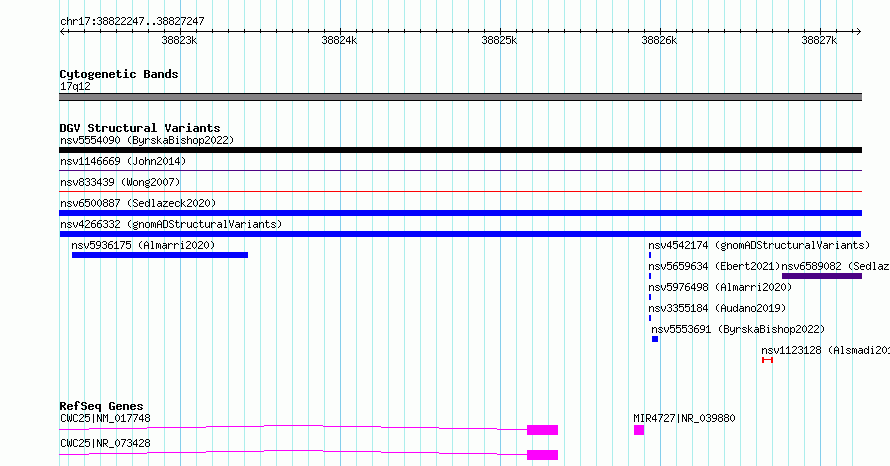The width and height of the screenshot is (890, 466).
Task: Click the DGV Structural Variants track title
Action: tap(140, 128)
